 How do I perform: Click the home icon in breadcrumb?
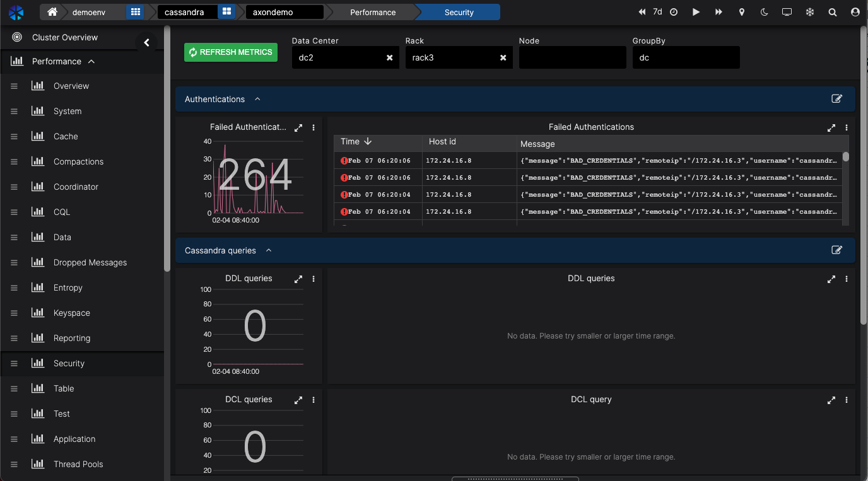click(52, 12)
